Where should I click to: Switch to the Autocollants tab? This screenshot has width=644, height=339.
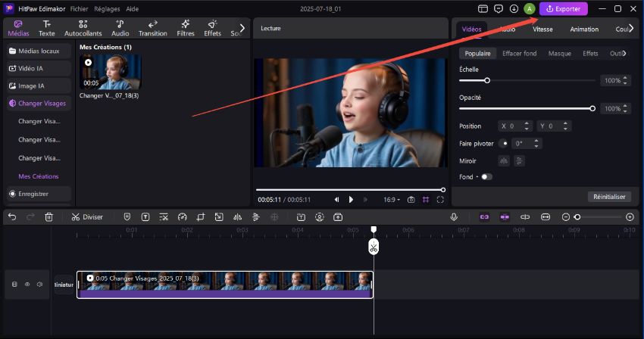point(83,28)
